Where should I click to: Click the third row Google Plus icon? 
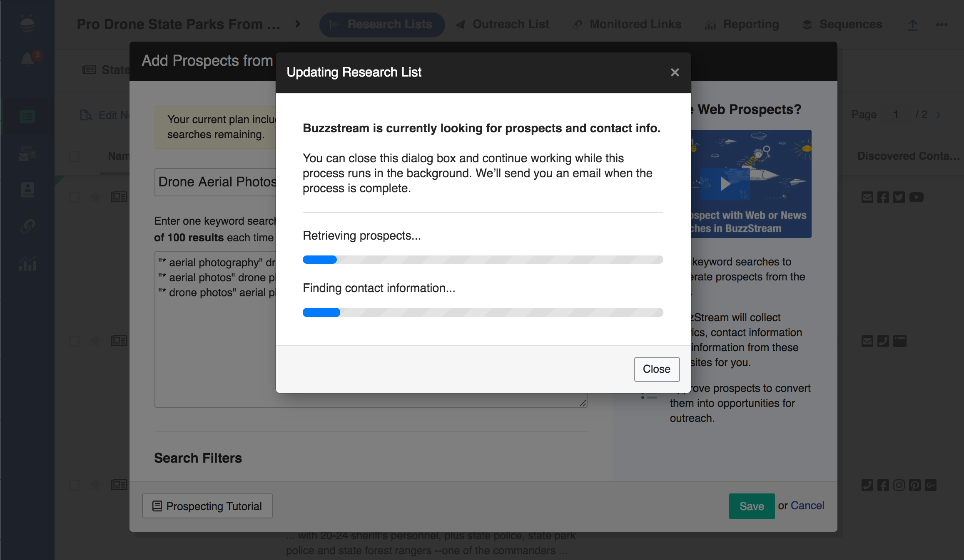point(931,485)
